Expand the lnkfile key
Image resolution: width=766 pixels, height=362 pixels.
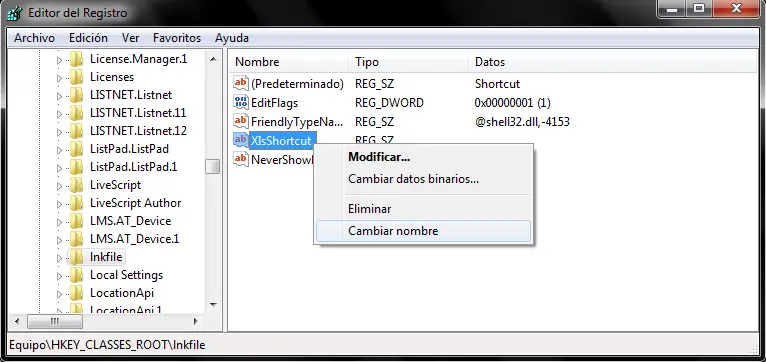(x=59, y=257)
